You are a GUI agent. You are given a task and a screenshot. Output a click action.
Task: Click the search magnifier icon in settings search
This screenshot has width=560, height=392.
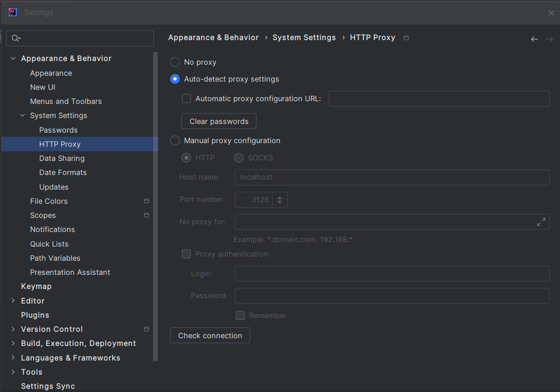click(x=16, y=38)
